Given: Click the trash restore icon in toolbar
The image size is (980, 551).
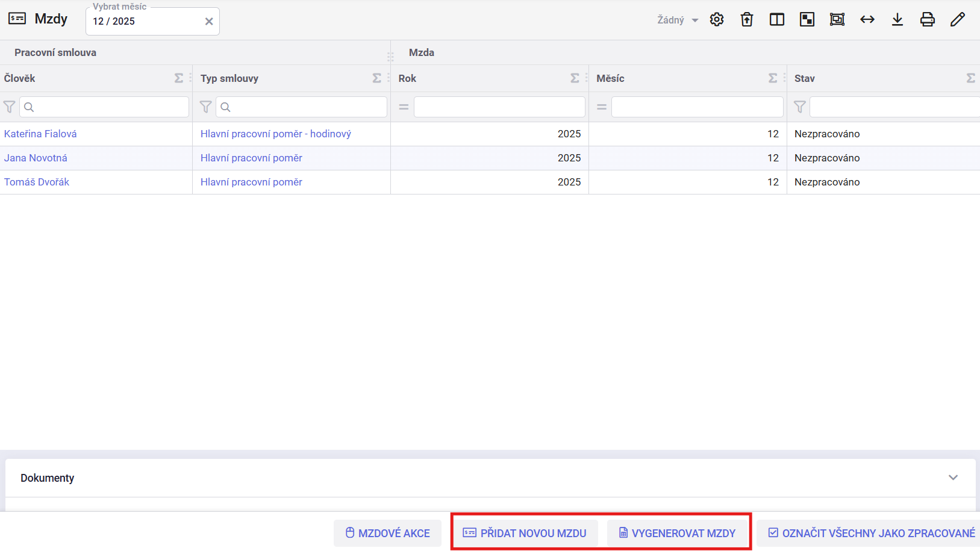Looking at the screenshot, I should click(x=747, y=20).
